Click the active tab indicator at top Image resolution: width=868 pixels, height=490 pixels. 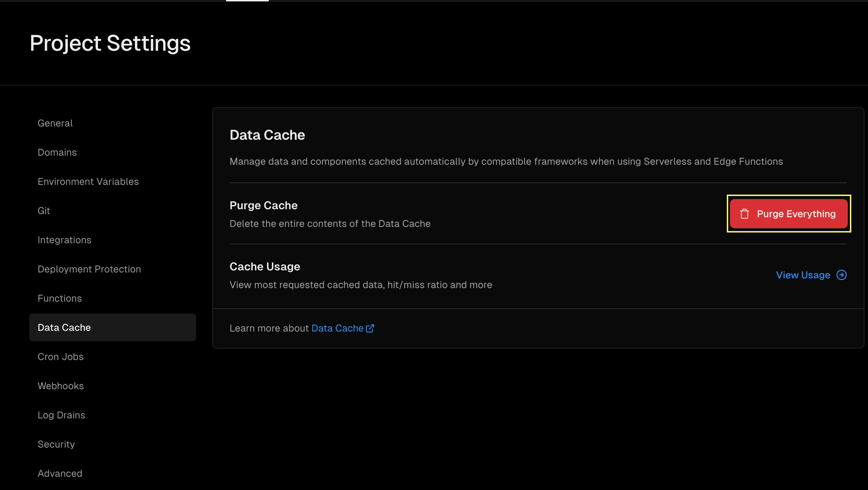point(247,1)
